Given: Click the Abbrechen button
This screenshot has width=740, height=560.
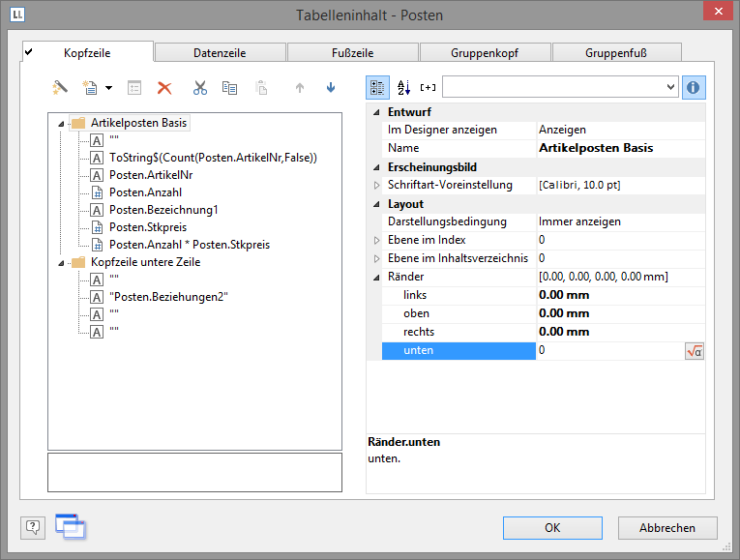Looking at the screenshot, I should pos(667,527).
